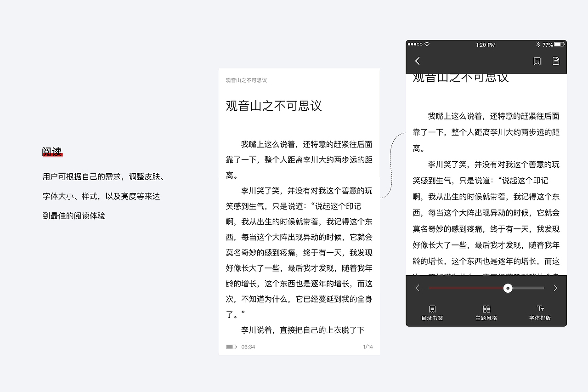Click the 06:34 time in the footer
588x392 pixels.
(248, 347)
